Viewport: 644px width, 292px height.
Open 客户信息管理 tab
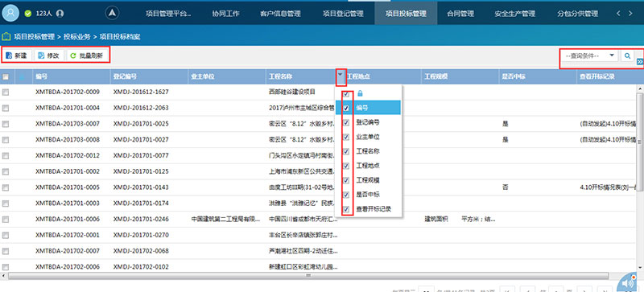click(280, 14)
